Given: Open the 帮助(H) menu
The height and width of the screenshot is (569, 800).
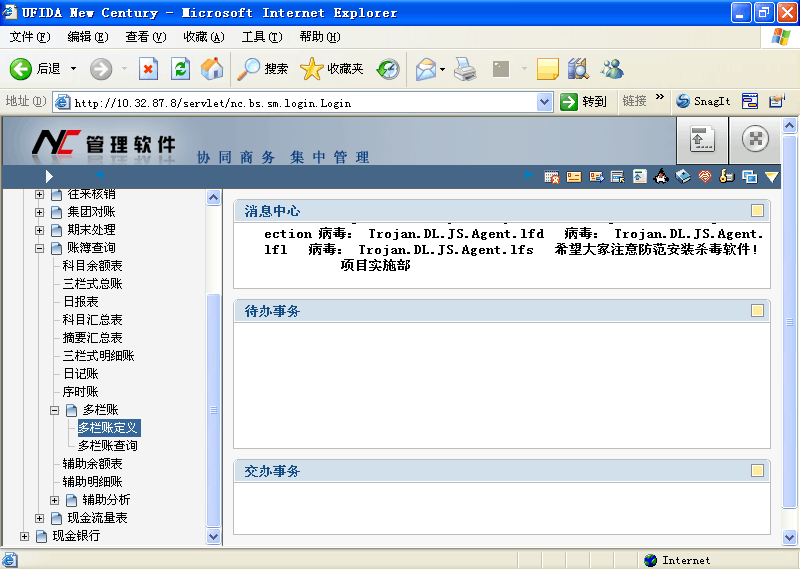Looking at the screenshot, I should (320, 37).
